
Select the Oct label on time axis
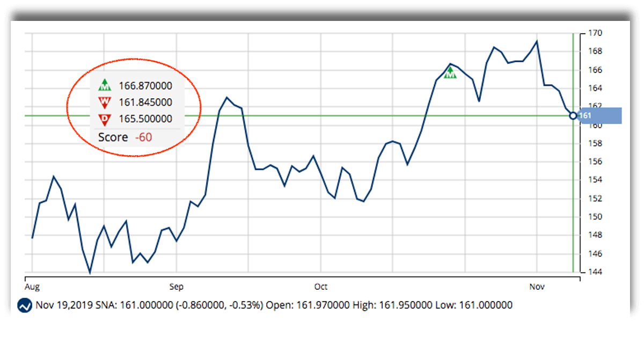[321, 287]
